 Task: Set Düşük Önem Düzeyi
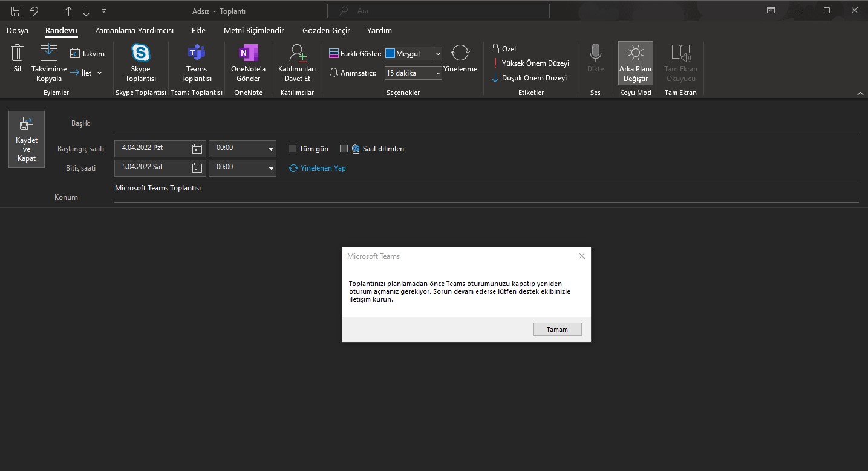530,78
